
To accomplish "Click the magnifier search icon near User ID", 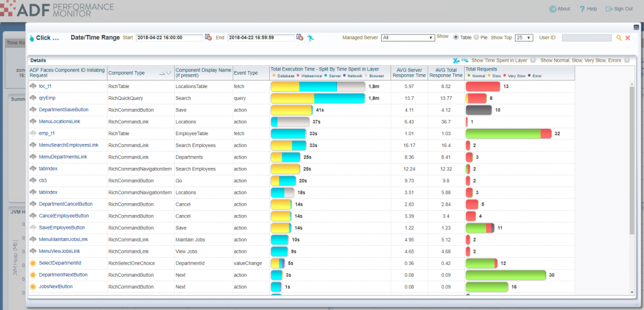I will [619, 38].
